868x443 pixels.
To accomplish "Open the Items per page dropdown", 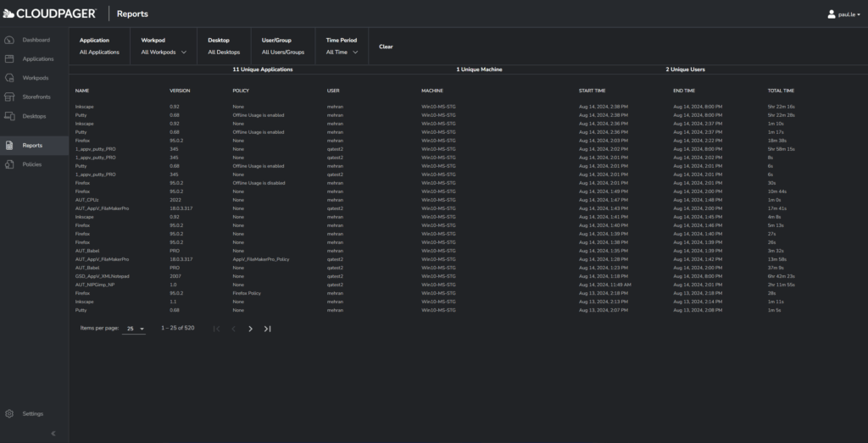I will (134, 329).
